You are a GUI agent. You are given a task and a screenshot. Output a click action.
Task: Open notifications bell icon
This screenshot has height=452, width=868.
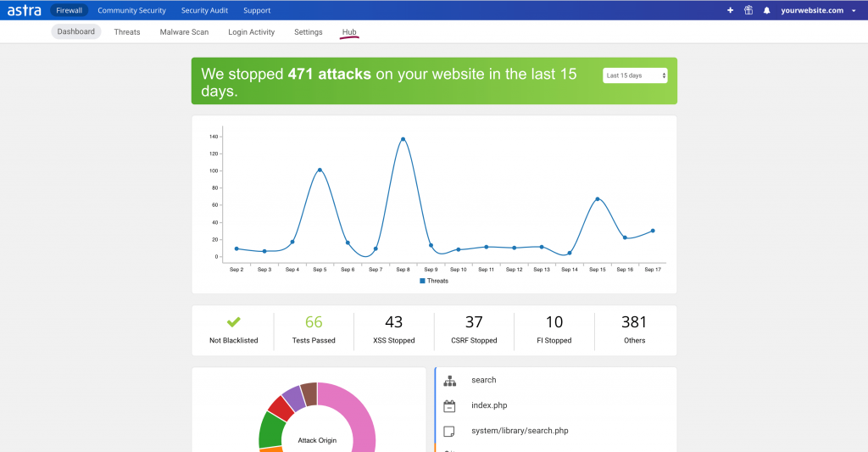pyautogui.click(x=766, y=10)
